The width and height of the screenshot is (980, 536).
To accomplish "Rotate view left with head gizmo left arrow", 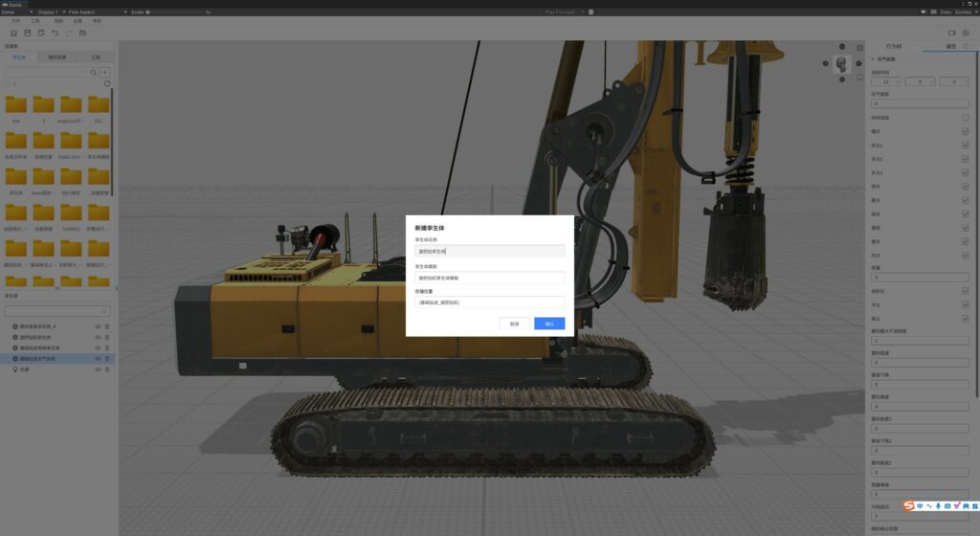I will 826,63.
